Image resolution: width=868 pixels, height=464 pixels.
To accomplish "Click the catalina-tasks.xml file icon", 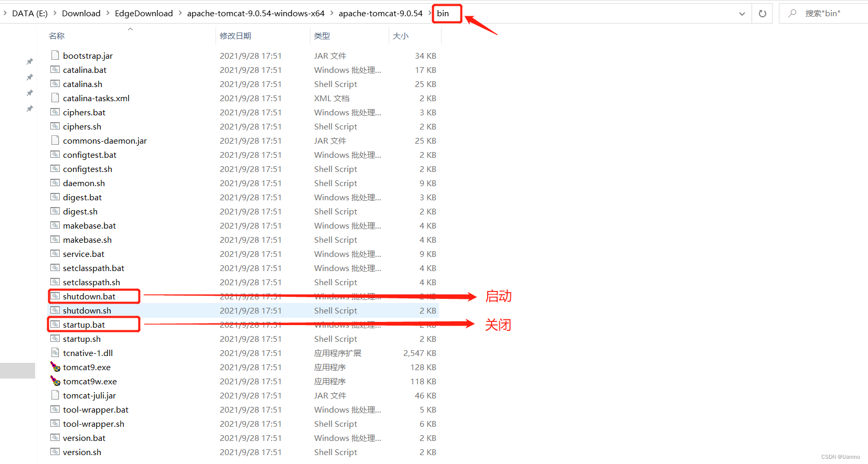I will 55,98.
